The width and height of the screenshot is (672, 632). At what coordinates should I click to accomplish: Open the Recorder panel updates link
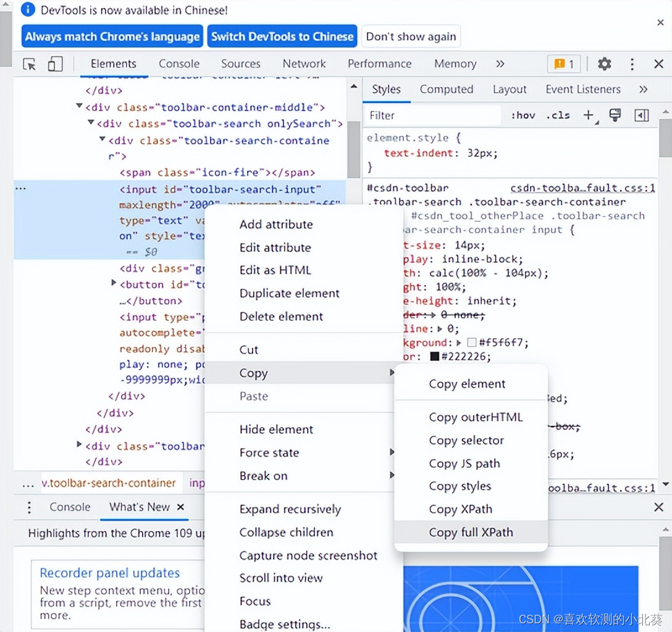pyautogui.click(x=109, y=573)
